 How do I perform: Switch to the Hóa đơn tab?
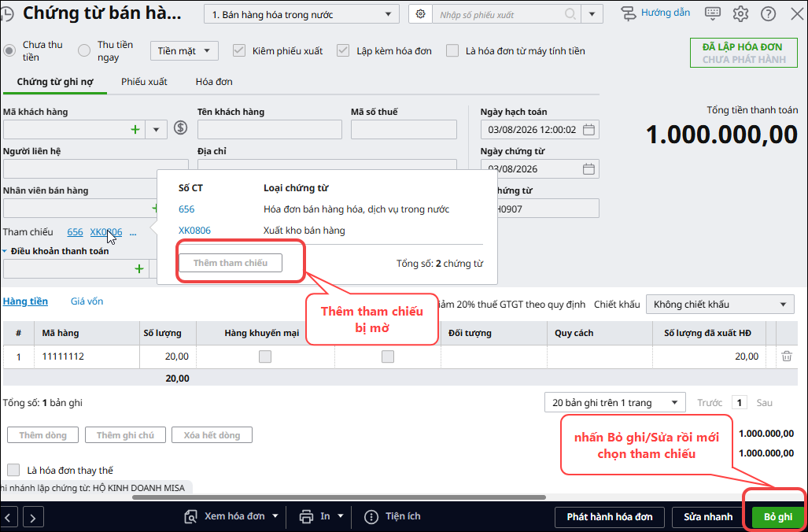point(214,81)
